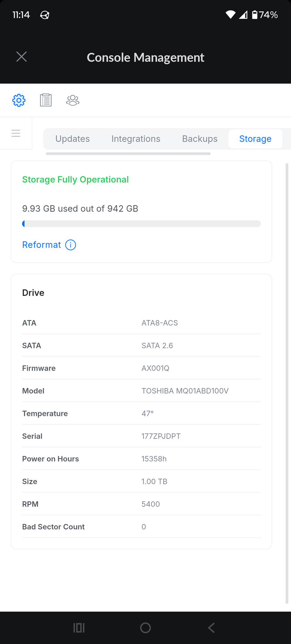Tap the Android home button

coord(145,628)
